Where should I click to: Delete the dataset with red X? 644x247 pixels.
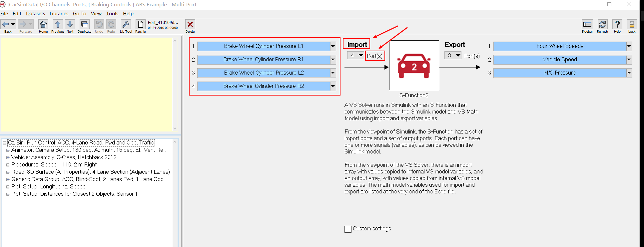(x=190, y=24)
